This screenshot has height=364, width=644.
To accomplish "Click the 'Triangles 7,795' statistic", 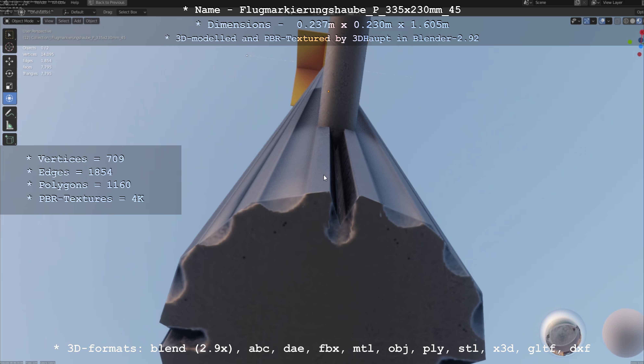I will coord(37,73).
